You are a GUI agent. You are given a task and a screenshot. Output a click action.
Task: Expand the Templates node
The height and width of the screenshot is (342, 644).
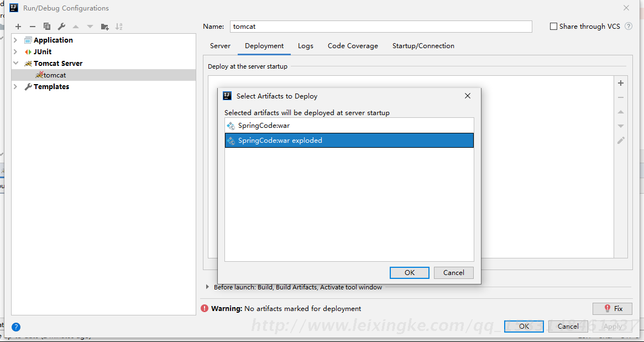15,87
